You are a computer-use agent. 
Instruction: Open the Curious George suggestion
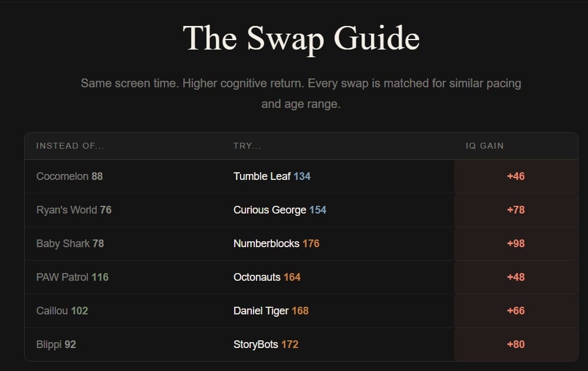pyautogui.click(x=270, y=210)
